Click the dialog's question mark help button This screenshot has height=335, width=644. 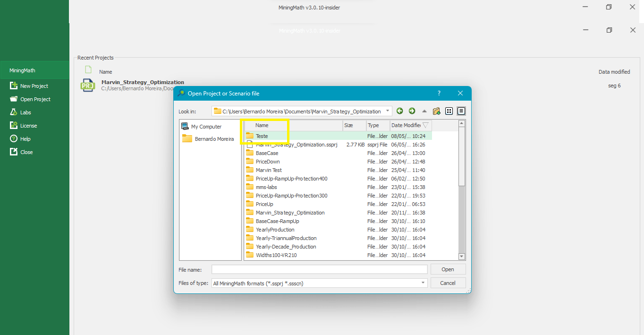(x=439, y=94)
